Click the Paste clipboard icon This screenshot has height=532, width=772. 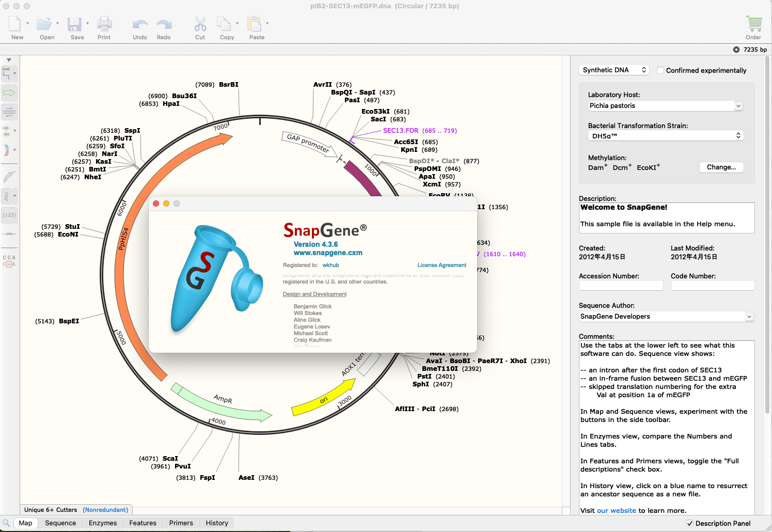tap(254, 24)
